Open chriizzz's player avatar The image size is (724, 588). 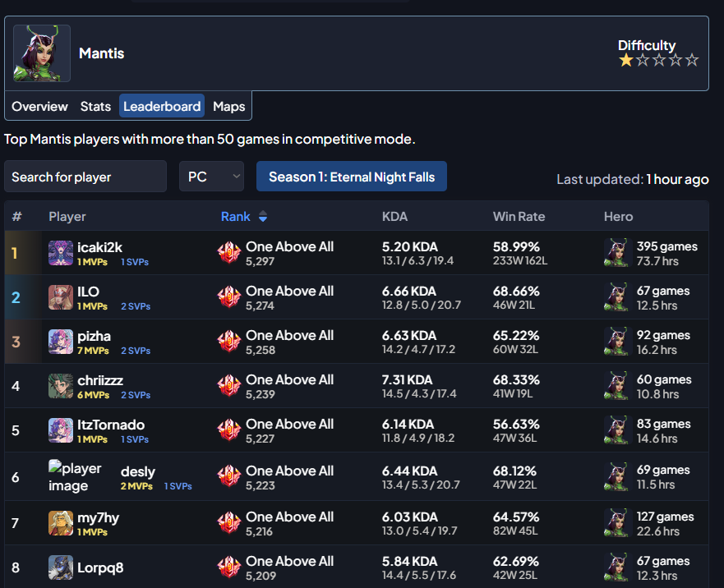click(x=61, y=386)
